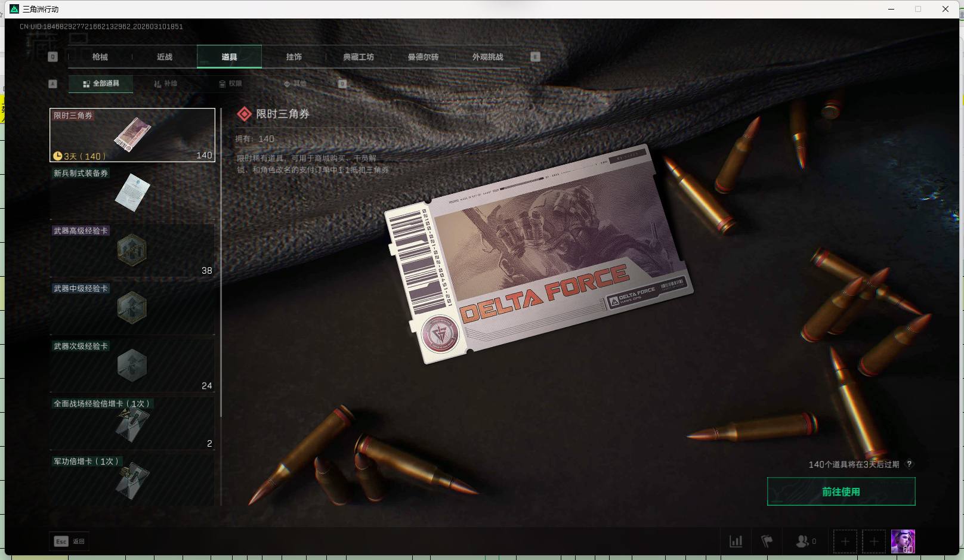Screen dimensions: 964x560
Task: Open the 挂饰 charms tab
Action: coord(293,57)
